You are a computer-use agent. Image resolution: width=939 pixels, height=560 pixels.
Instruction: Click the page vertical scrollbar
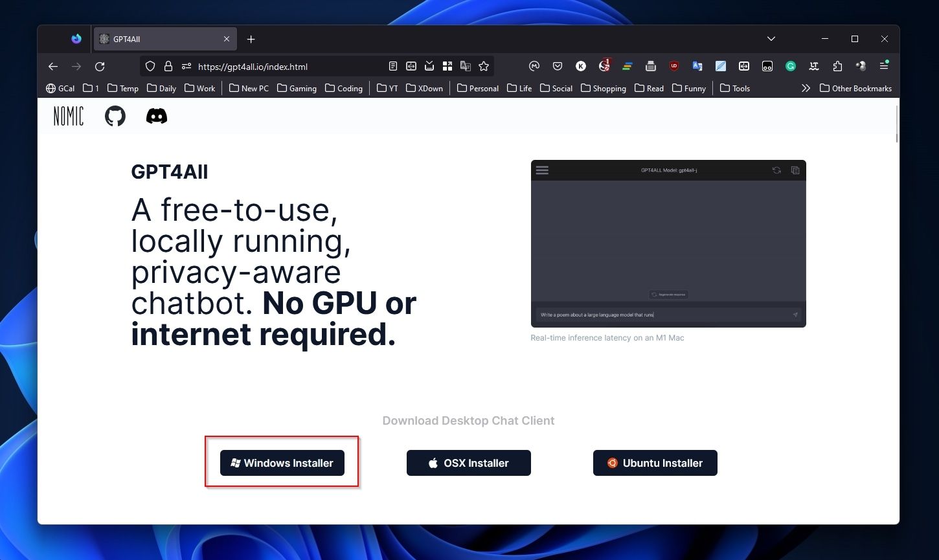pos(897,123)
